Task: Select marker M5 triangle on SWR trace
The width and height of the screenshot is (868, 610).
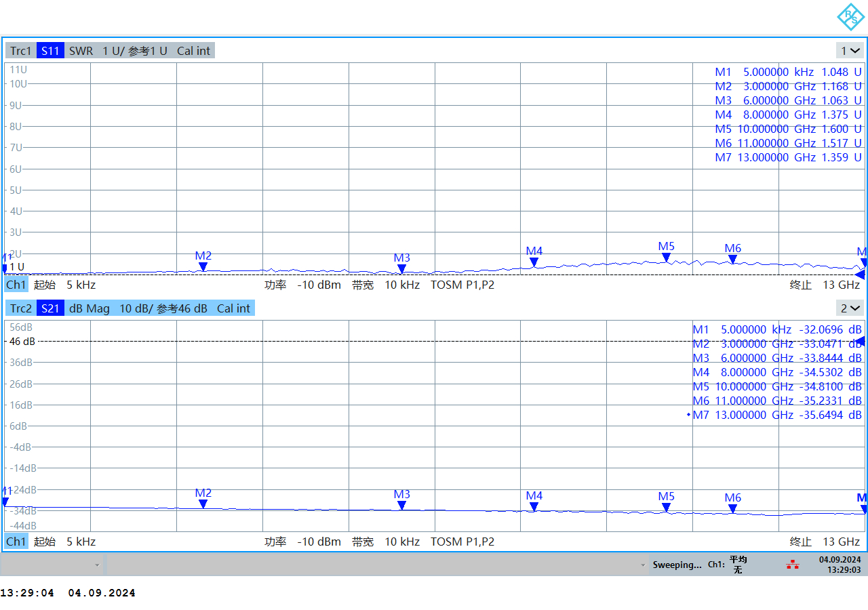Action: coord(666,258)
